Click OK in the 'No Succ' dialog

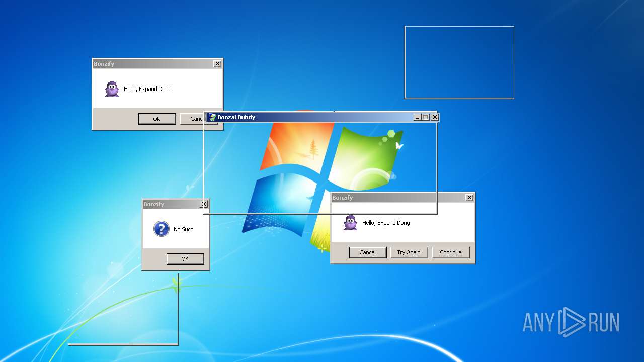(185, 259)
